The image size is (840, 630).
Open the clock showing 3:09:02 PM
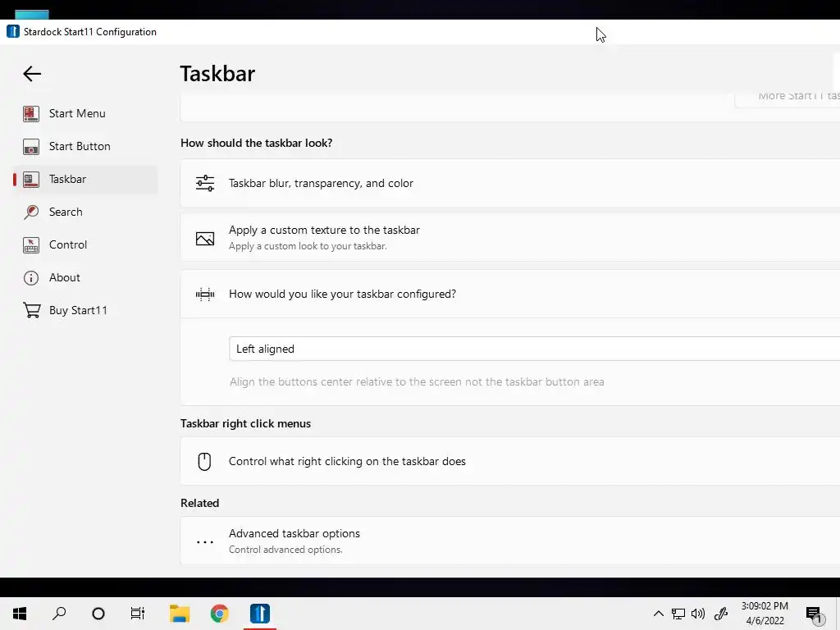coord(765,614)
